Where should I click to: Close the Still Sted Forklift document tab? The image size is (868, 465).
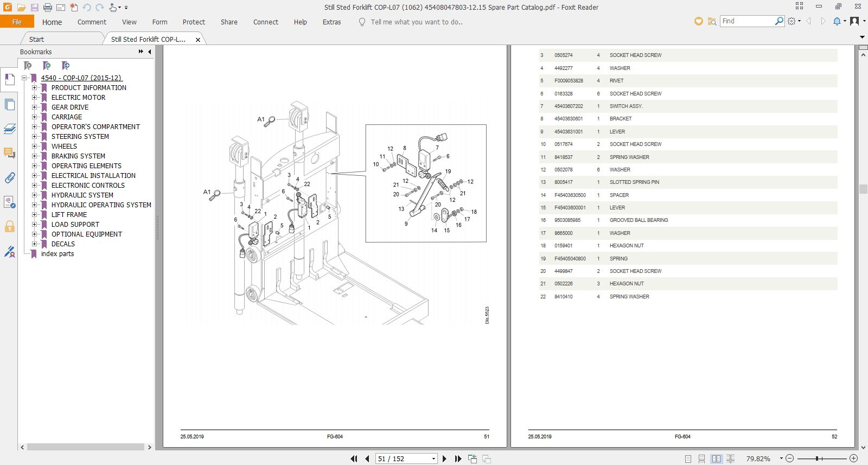[198, 40]
